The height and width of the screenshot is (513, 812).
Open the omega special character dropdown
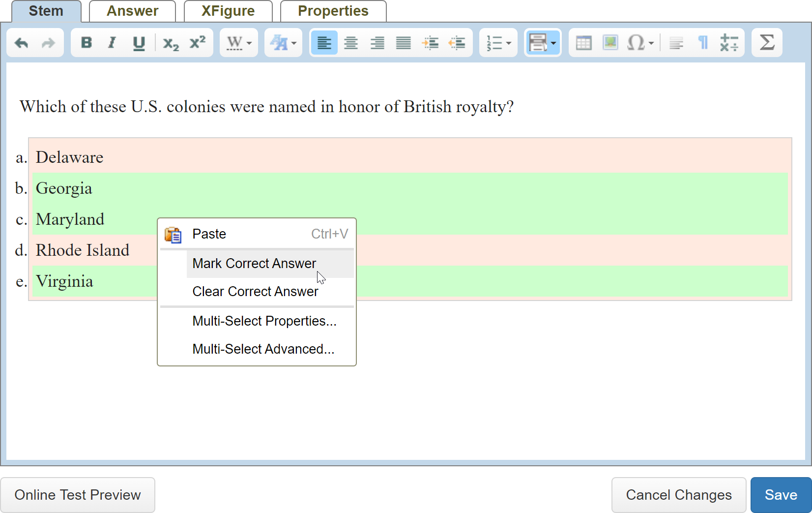click(640, 43)
